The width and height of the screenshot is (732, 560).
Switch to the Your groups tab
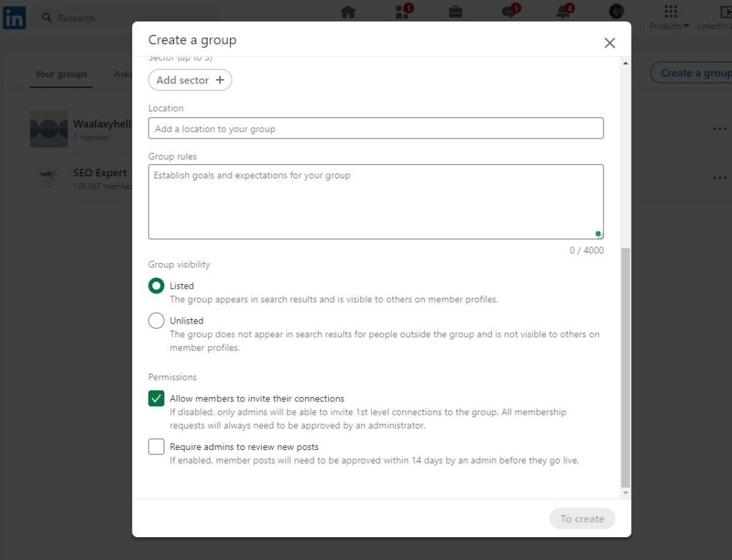tap(61, 73)
